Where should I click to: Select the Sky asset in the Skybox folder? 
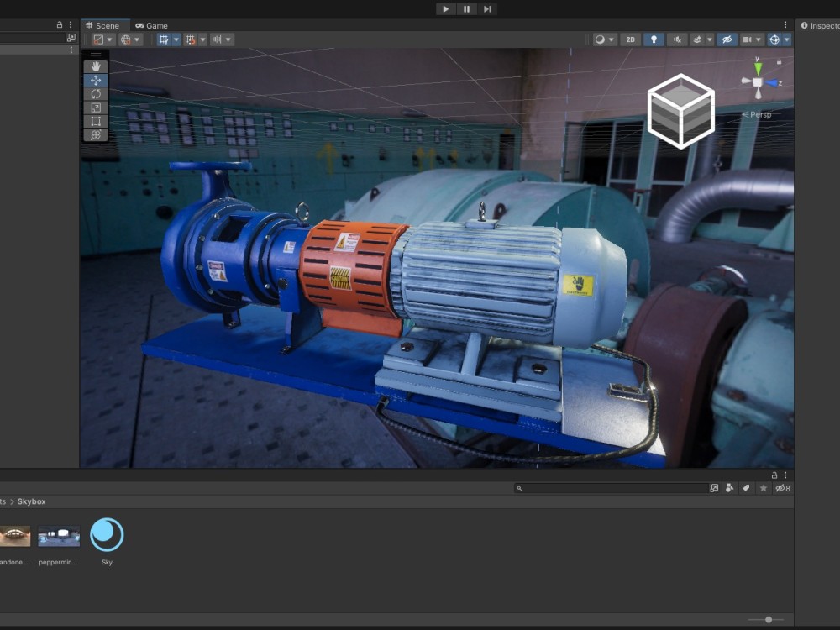coord(107,535)
